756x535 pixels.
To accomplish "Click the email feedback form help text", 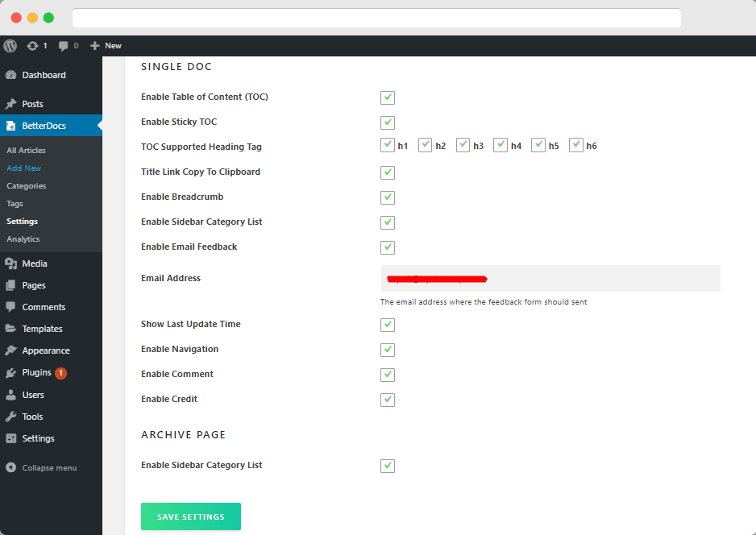I will click(484, 301).
